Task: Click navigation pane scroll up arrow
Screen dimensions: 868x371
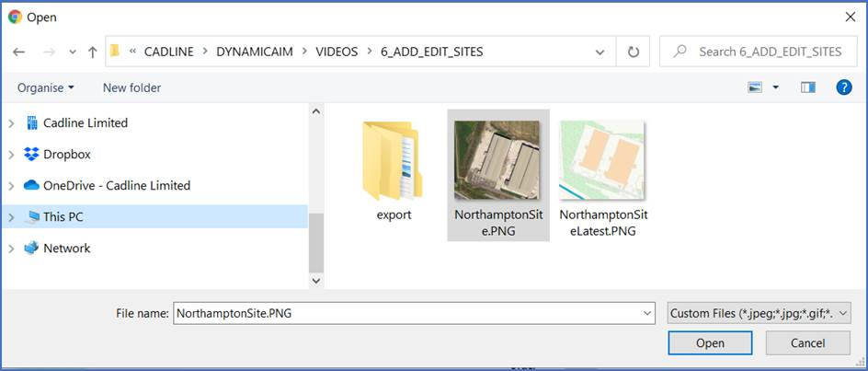Action: click(x=316, y=111)
